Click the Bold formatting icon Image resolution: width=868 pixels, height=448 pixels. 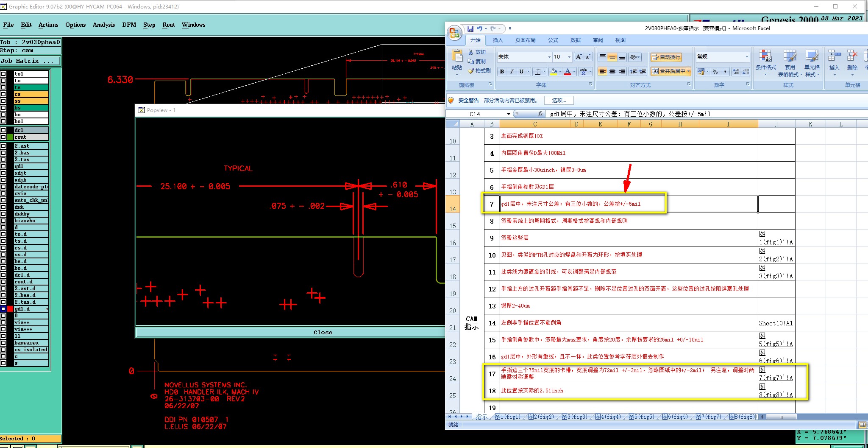502,72
